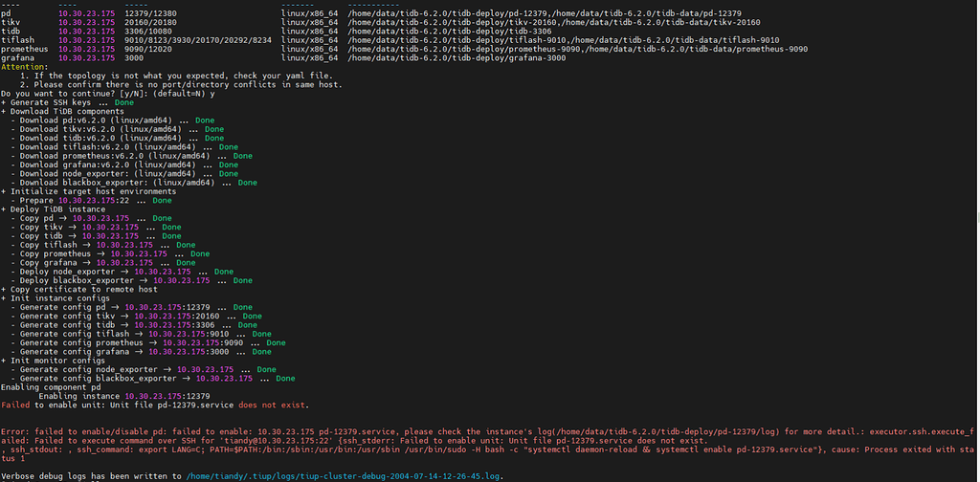Viewport: 980px width, 482px height.
Task: Click "Generate config tidb" line
Action: (134, 325)
